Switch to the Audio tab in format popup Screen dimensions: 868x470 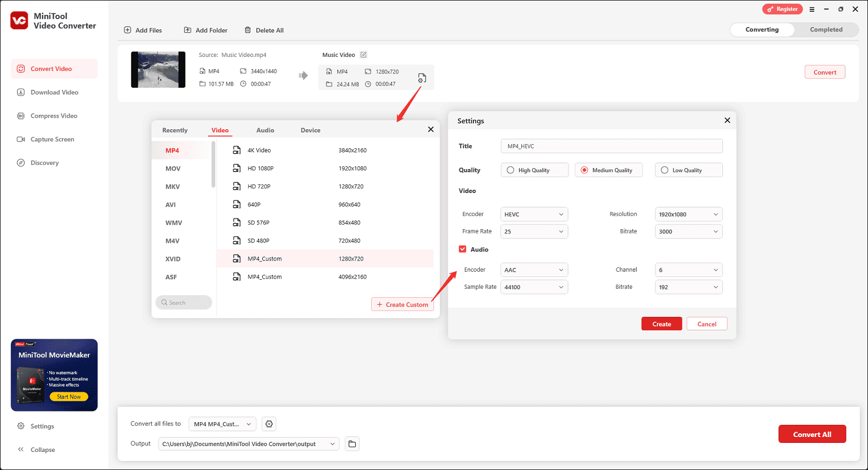click(265, 130)
